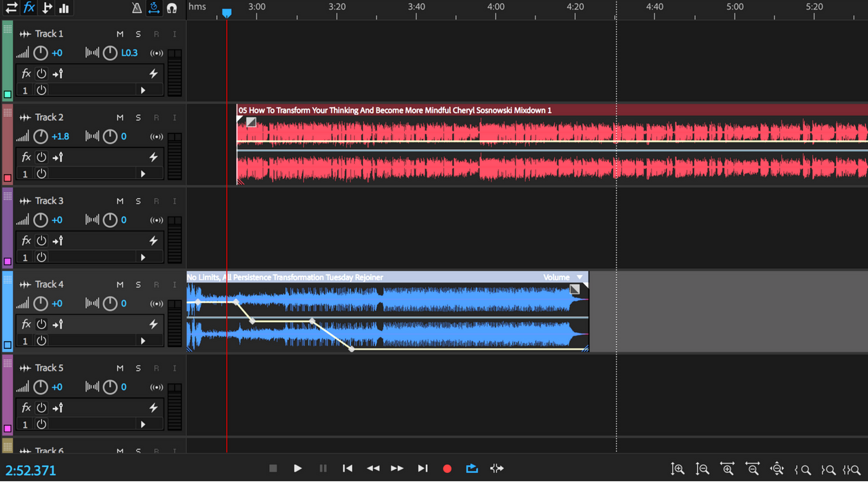
Task: Click the Track 3 name label
Action: click(x=50, y=201)
